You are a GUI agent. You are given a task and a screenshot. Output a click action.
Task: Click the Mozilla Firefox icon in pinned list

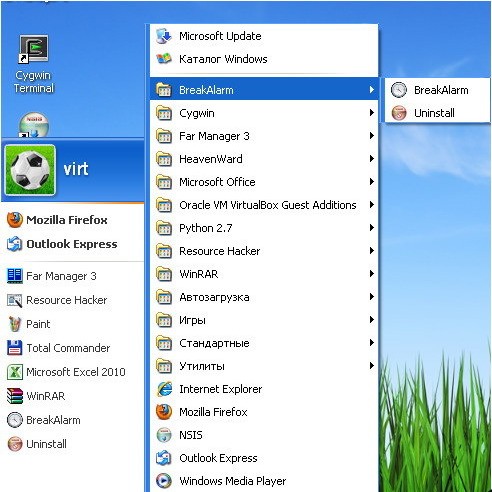coord(14,220)
